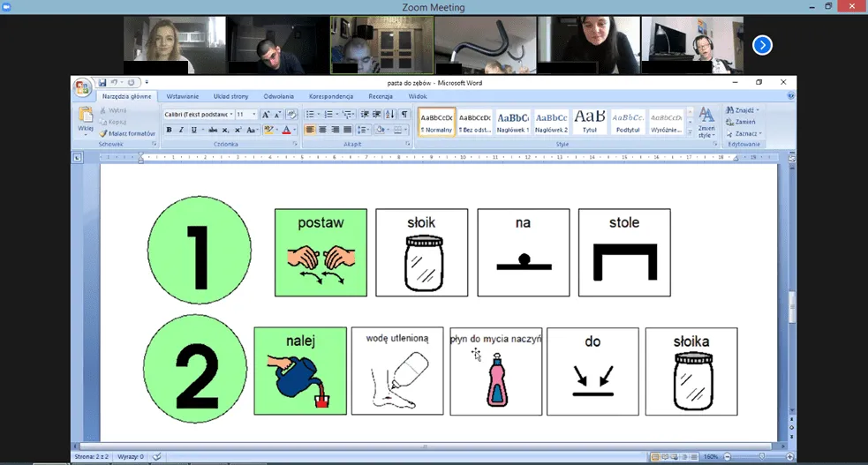Viewport: 868px width, 465px height.
Task: Show paragraph marks with pilcrow icon
Action: point(404,114)
